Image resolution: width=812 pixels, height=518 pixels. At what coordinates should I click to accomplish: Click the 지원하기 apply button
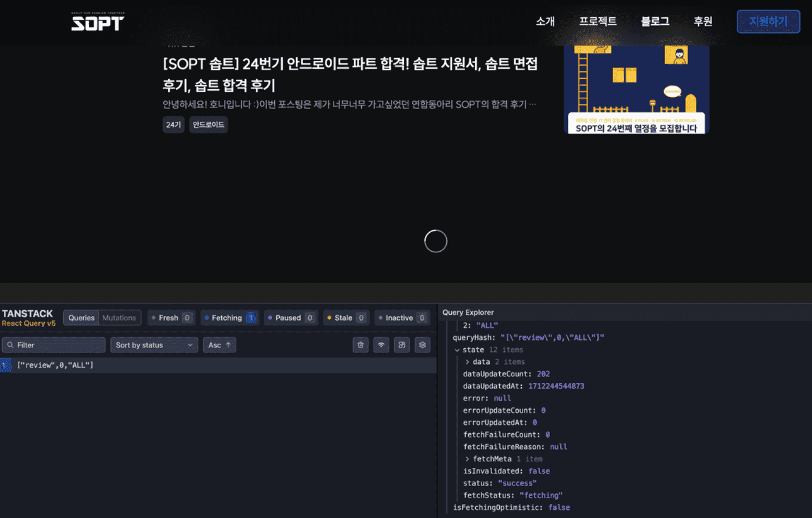[768, 21]
